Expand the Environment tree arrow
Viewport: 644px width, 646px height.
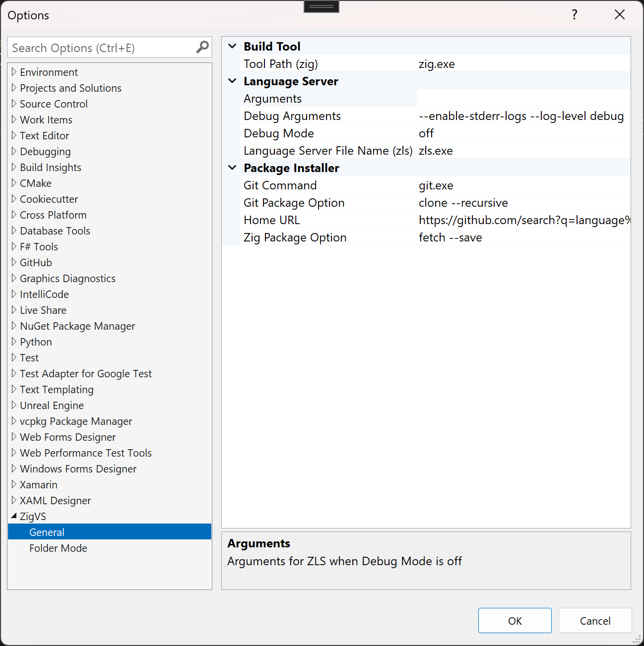click(x=14, y=72)
